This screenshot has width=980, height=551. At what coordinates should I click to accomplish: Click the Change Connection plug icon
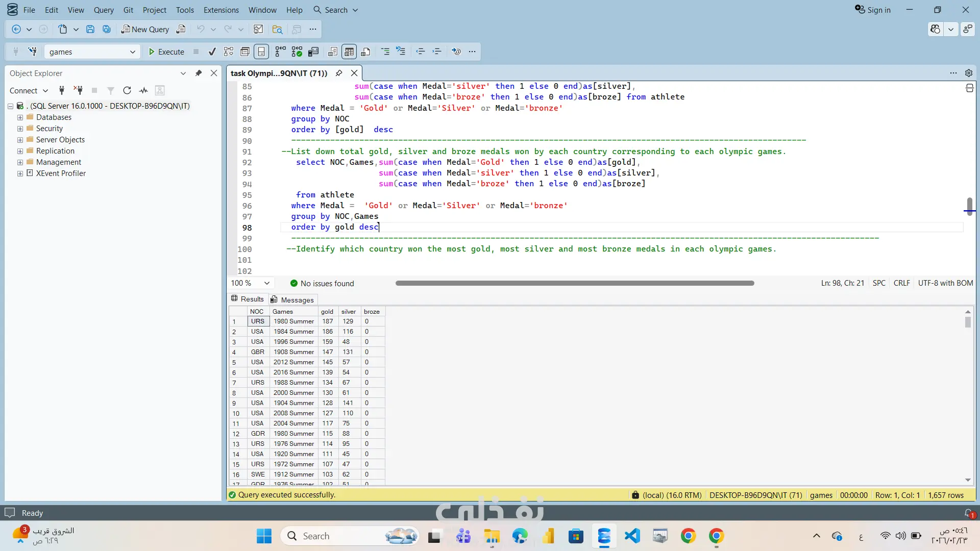coord(33,52)
